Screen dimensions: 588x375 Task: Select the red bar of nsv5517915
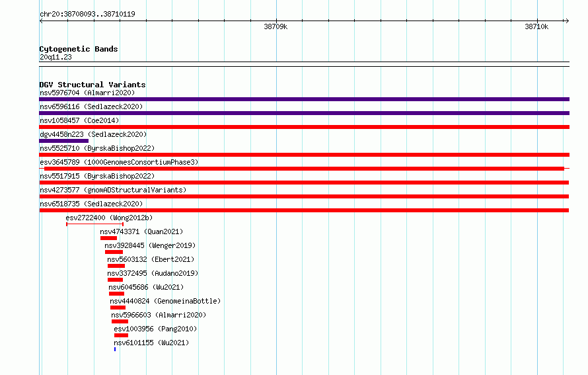304,183
